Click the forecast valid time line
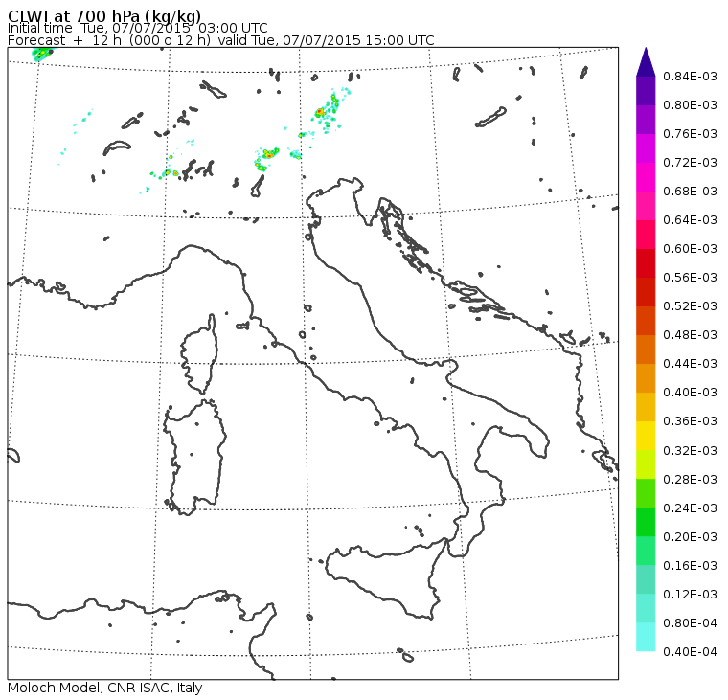The width and height of the screenshot is (728, 700). coord(221,40)
